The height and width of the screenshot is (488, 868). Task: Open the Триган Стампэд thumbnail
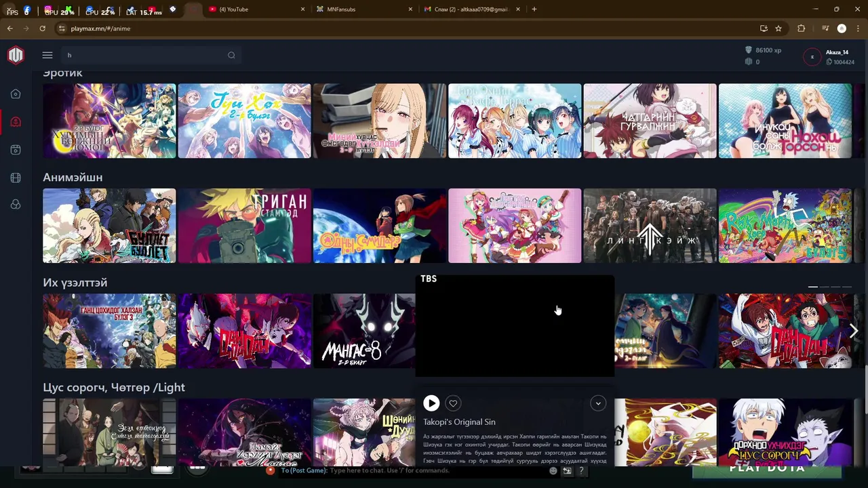tap(244, 226)
